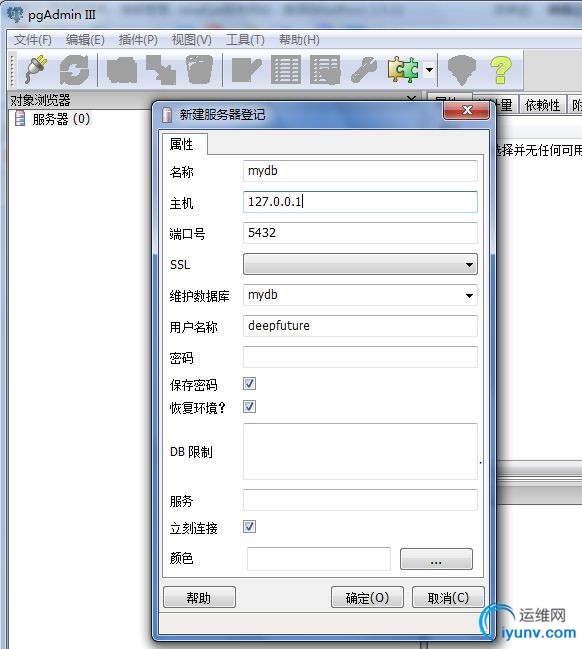Click the DB 限制 text area
The height and width of the screenshot is (649, 582).
360,451
